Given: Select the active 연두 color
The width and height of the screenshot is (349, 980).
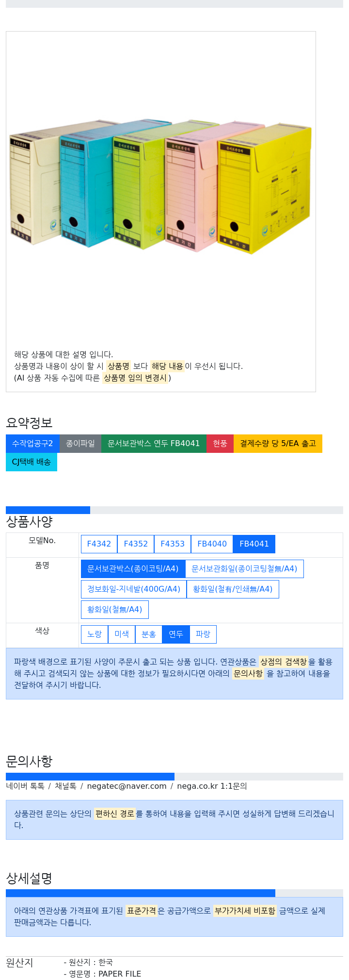Looking at the screenshot, I should [176, 634].
